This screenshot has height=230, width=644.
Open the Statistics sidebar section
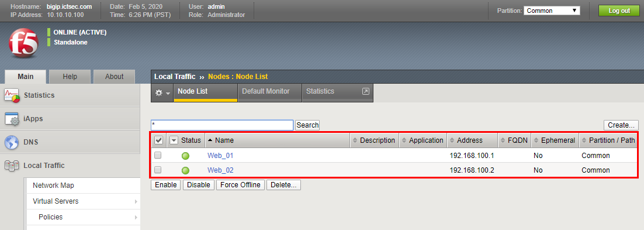tap(70, 95)
